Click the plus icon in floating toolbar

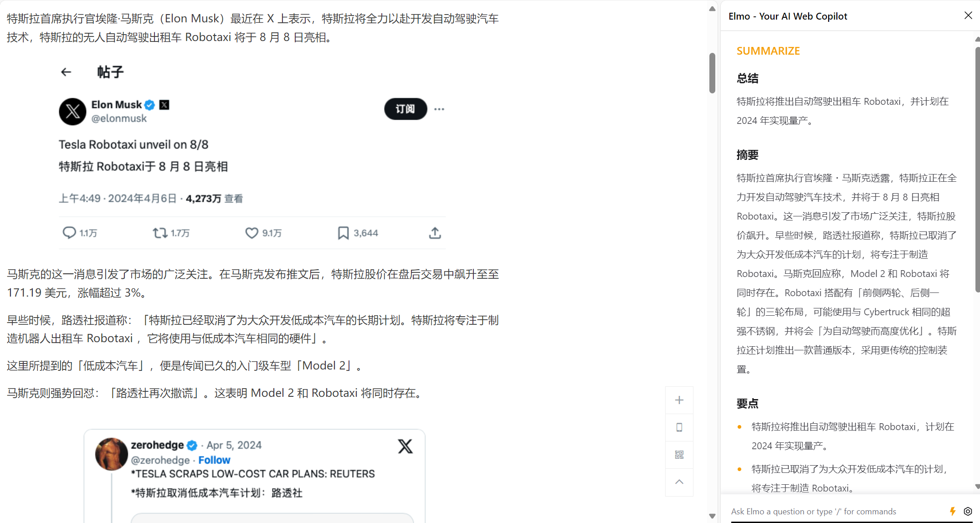(679, 400)
